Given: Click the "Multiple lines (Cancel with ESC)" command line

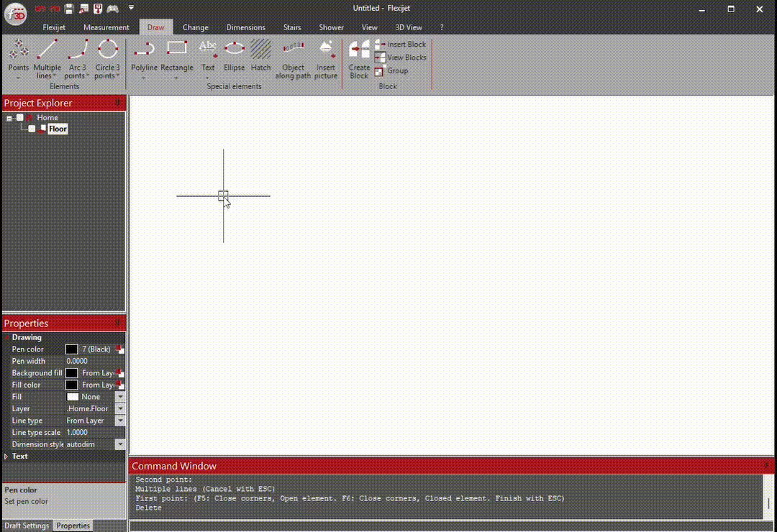Looking at the screenshot, I should (205, 489).
